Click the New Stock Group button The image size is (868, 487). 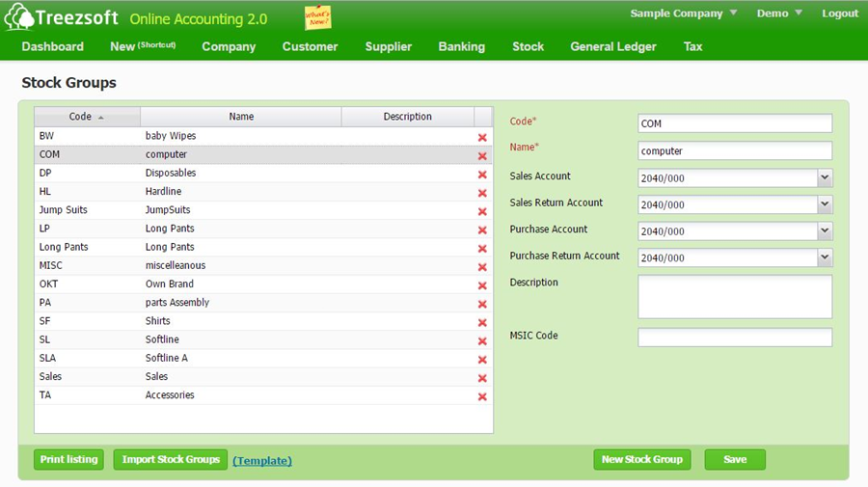(641, 460)
